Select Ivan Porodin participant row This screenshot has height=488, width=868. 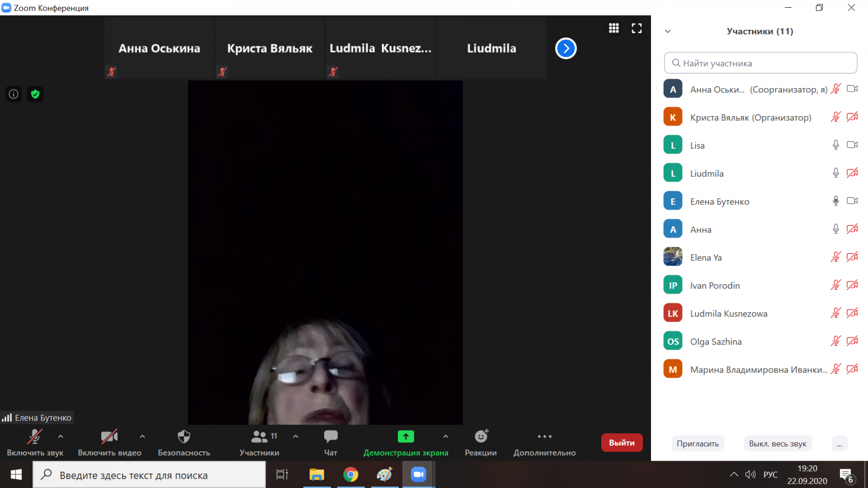pyautogui.click(x=760, y=285)
